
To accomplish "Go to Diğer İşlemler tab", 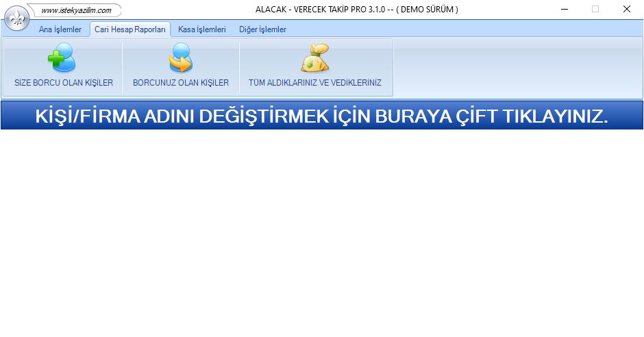I will 262,29.
